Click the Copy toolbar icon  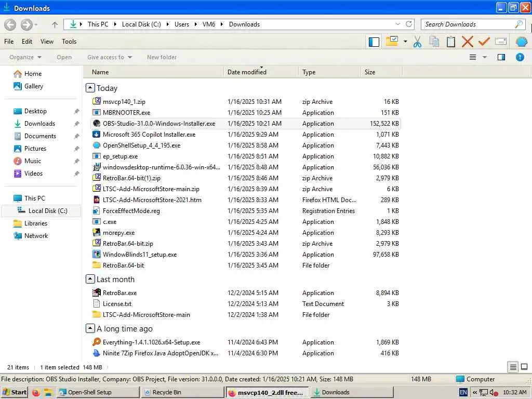(434, 42)
